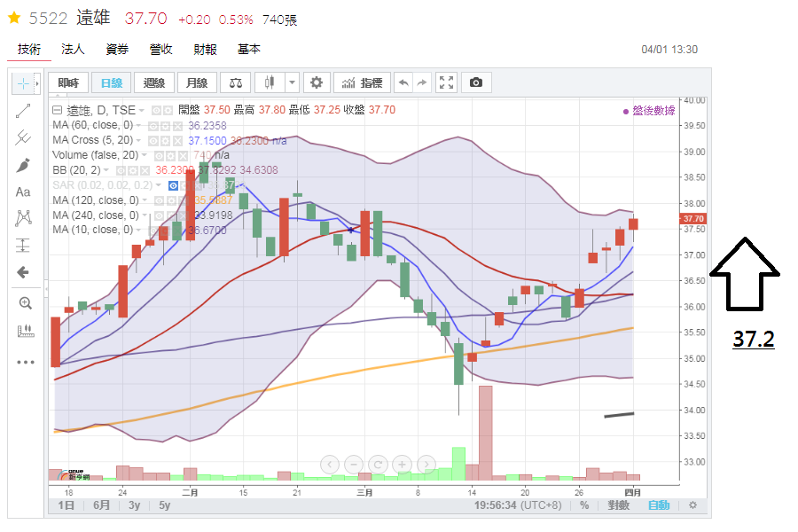Viewport: 798px width, 532px height.
Task: Select the 日線 daily interval
Action: [x=112, y=82]
